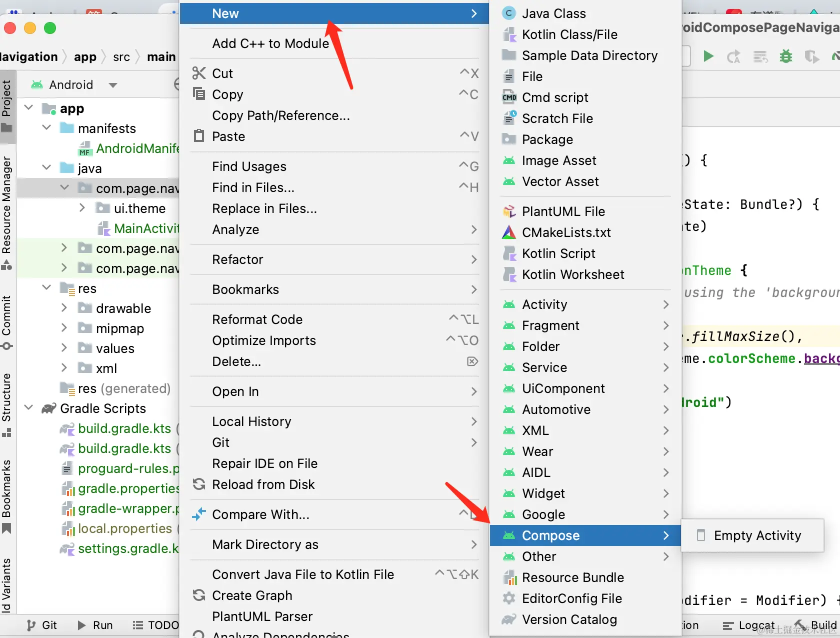Expand the mipmap folder
The height and width of the screenshot is (638, 840).
(64, 327)
